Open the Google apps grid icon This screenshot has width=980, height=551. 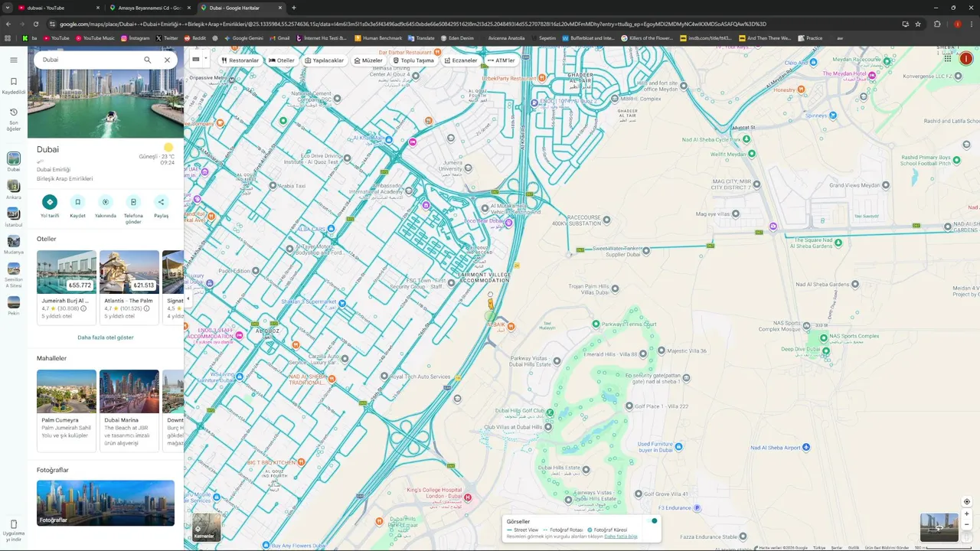pyautogui.click(x=948, y=58)
